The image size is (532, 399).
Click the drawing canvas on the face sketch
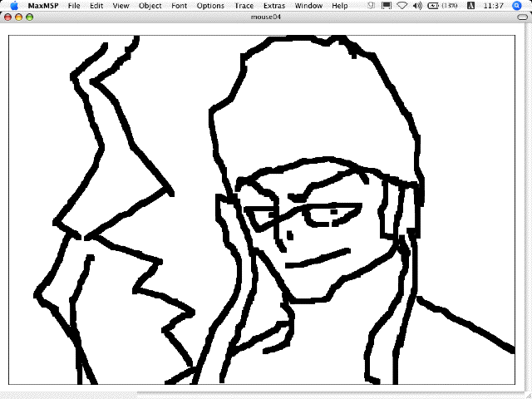[x=262, y=209]
